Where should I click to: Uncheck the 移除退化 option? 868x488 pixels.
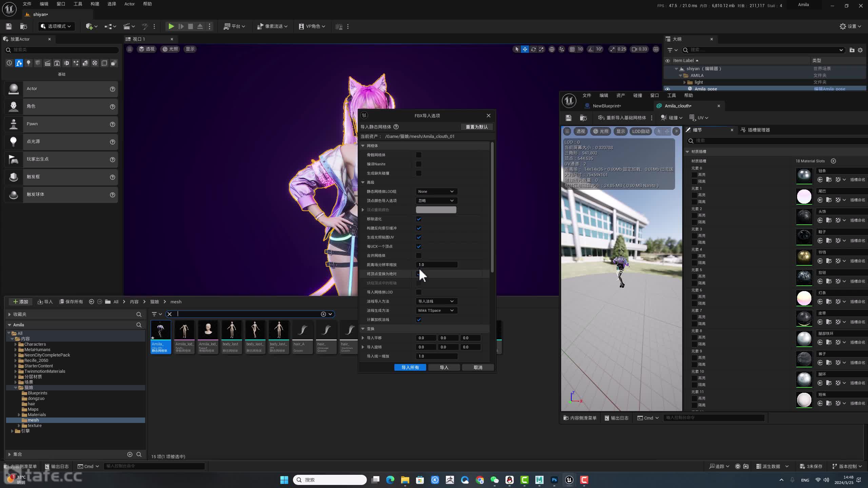tap(419, 219)
